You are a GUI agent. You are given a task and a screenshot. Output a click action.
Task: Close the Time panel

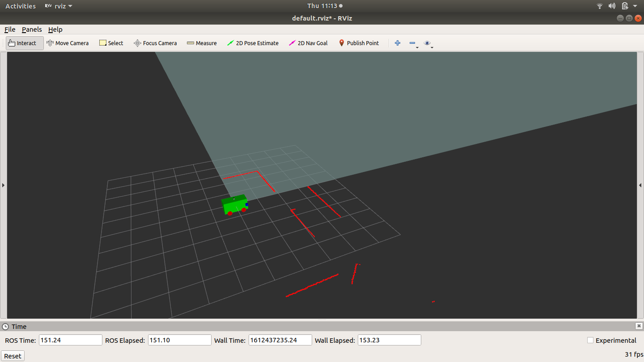639,326
